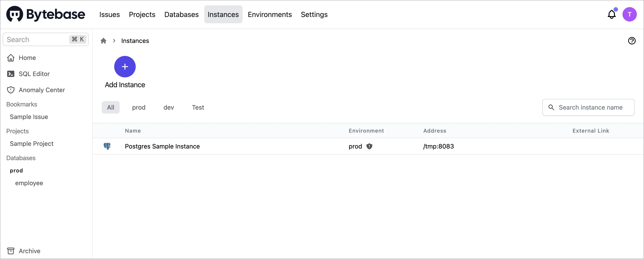
Task: Open the Sample Project link
Action: pyautogui.click(x=31, y=144)
